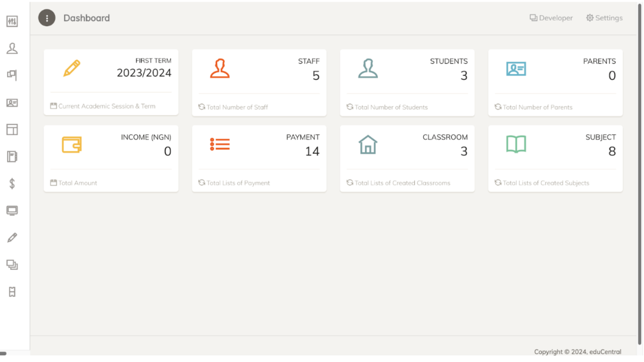
Task: Click the Classroom house icon
Action: pos(368,144)
